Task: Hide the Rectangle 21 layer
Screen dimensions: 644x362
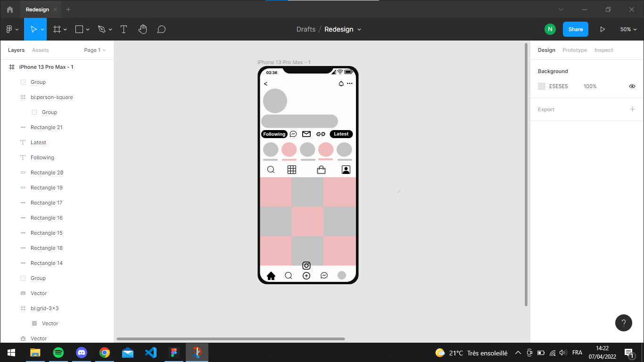Action: 106,127
